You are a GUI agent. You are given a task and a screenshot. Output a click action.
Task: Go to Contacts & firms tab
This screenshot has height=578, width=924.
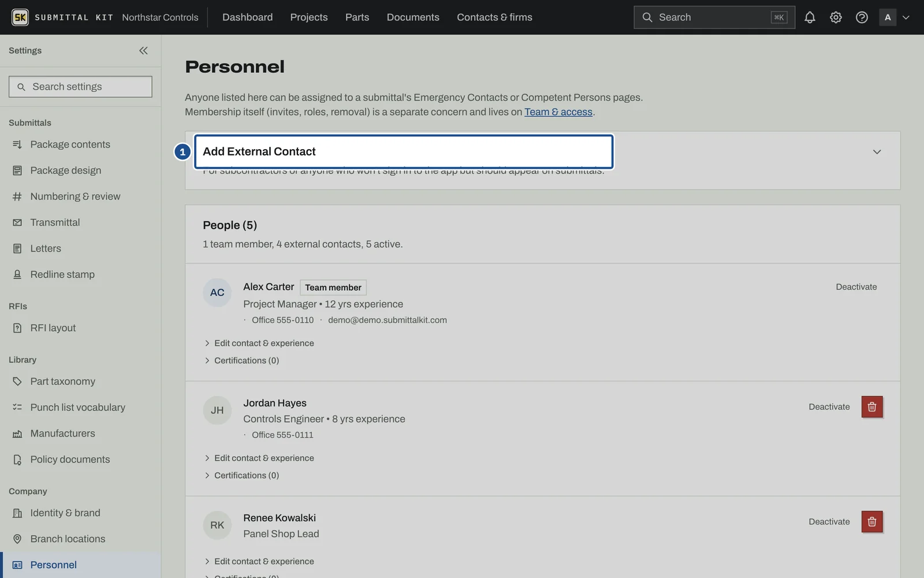(494, 17)
